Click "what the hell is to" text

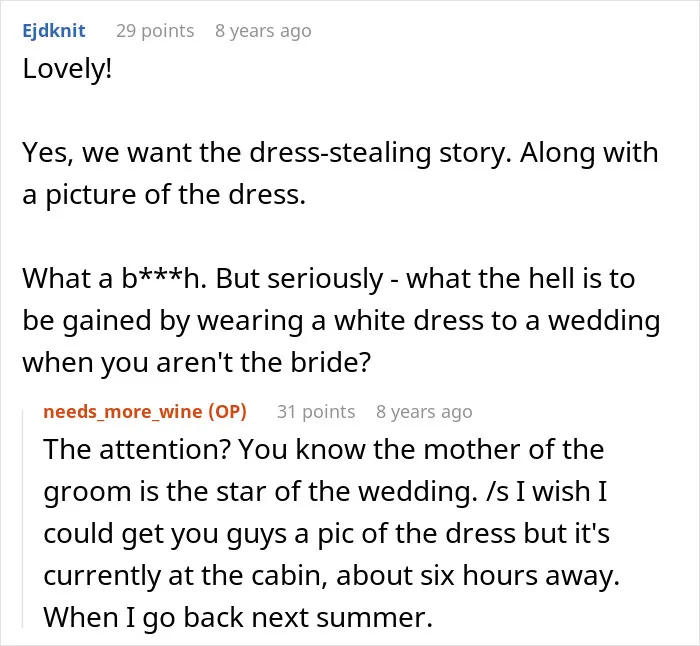point(521,278)
